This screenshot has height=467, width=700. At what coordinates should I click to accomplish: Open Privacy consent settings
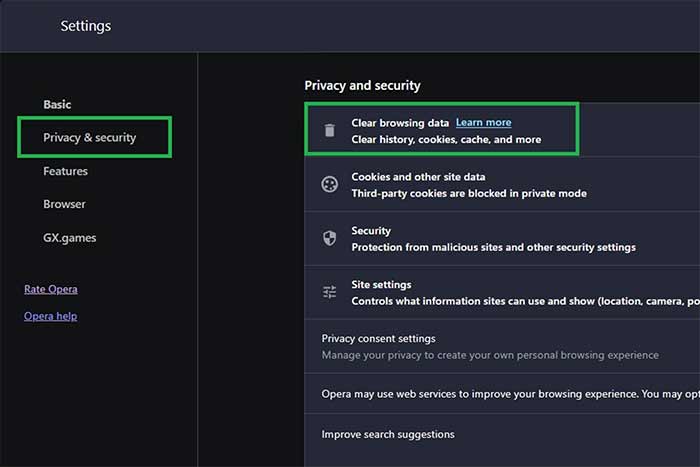tap(378, 339)
